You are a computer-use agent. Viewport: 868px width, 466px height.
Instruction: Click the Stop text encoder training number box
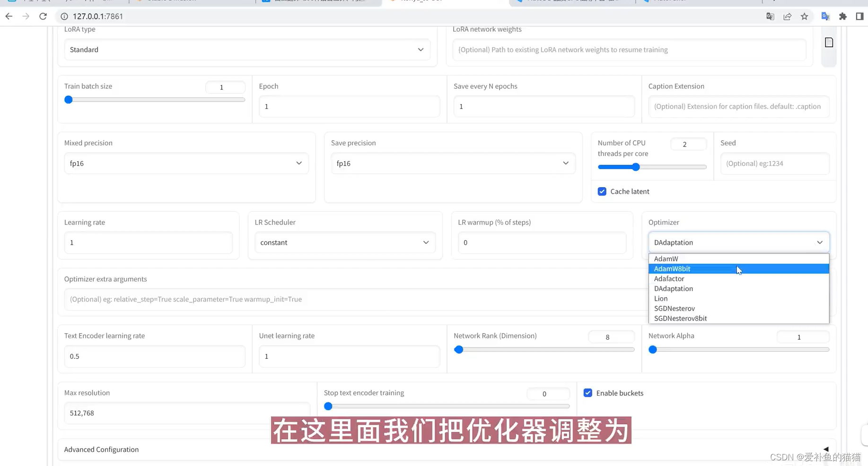pos(548,394)
